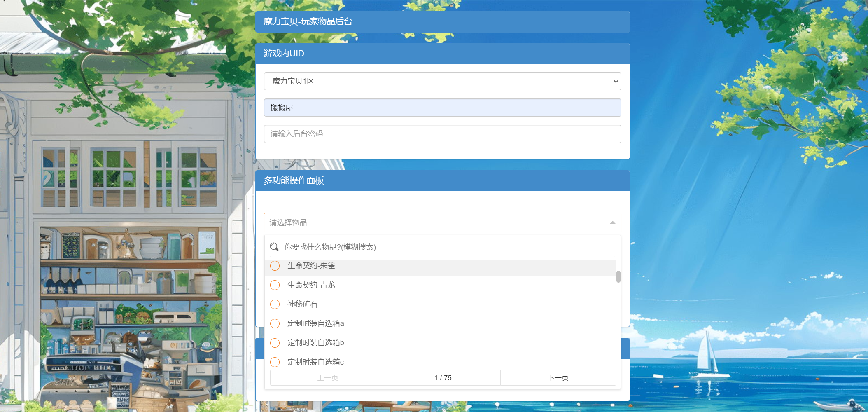Click the username field containing 搬搬屋
The image size is (868, 412).
[442, 108]
